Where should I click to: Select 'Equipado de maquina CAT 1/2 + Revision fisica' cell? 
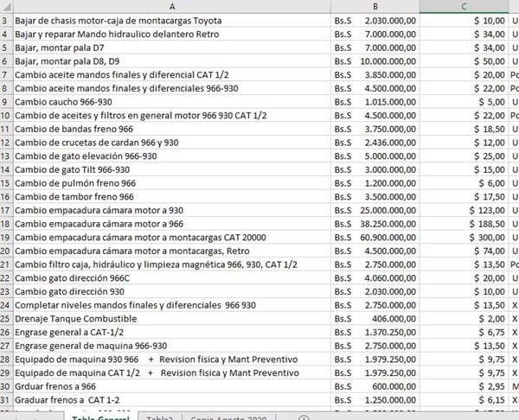172,373
